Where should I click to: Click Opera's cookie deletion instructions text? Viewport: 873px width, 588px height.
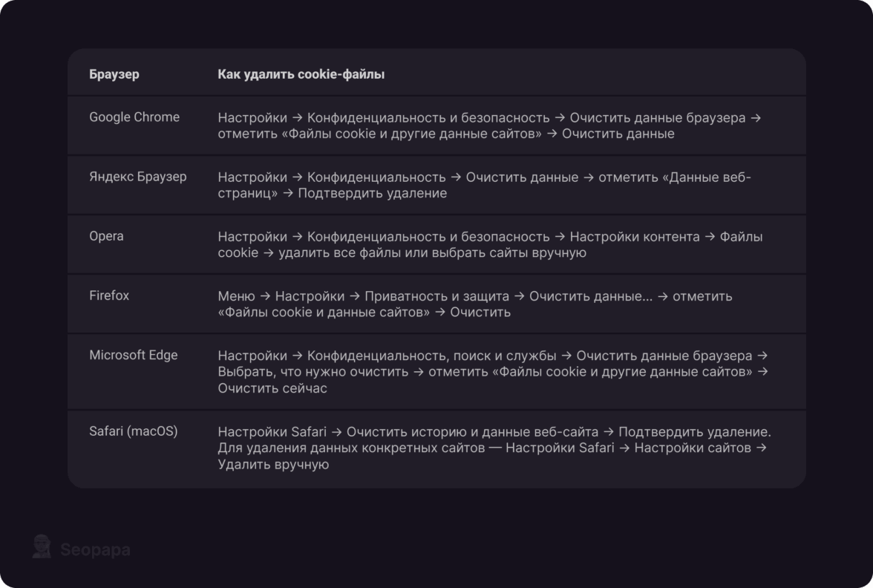[490, 244]
